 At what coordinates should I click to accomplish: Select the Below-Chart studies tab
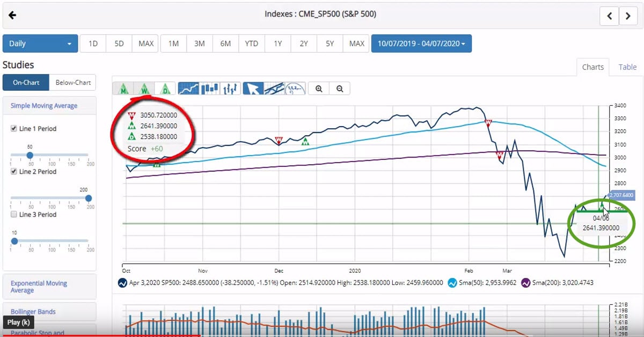[73, 82]
